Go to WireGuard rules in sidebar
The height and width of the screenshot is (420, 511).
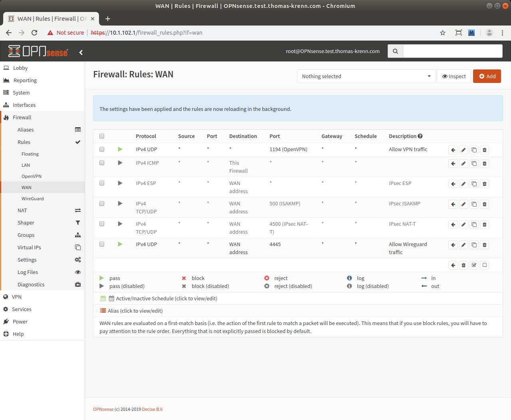point(32,199)
